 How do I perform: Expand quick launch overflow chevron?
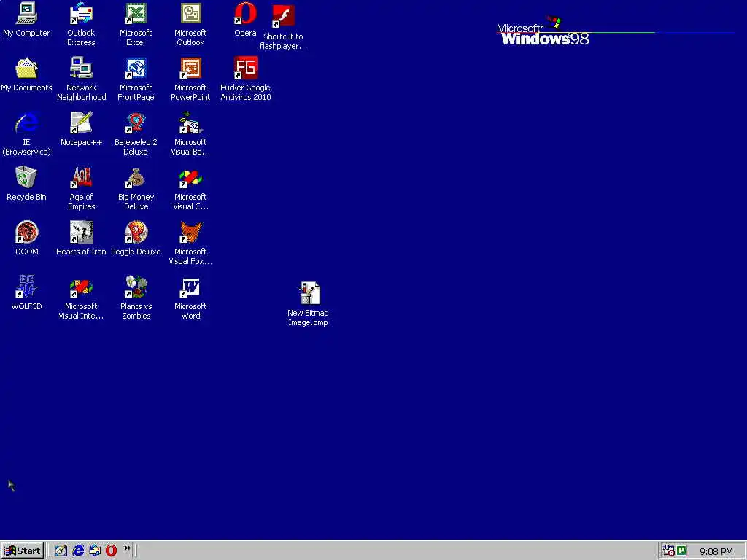pyautogui.click(x=127, y=548)
